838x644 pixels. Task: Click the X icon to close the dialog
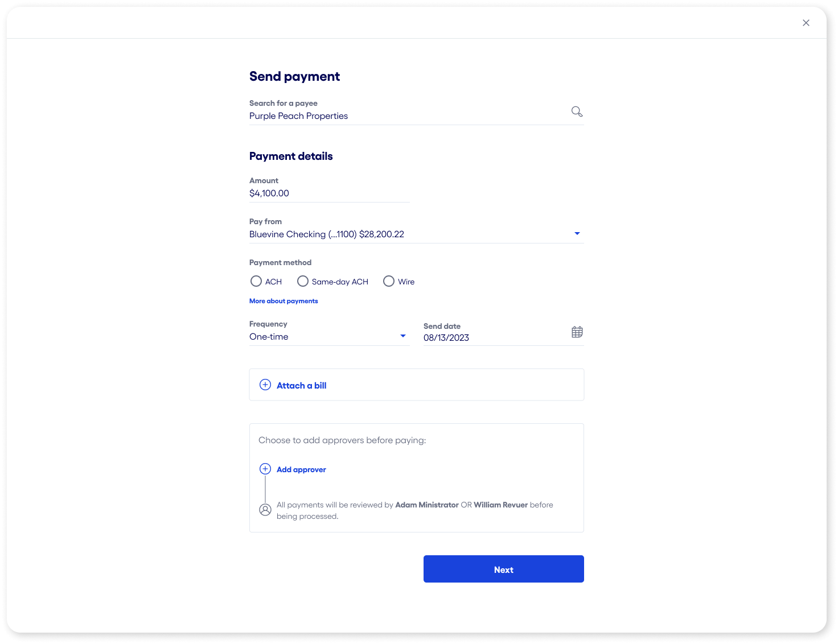(806, 23)
